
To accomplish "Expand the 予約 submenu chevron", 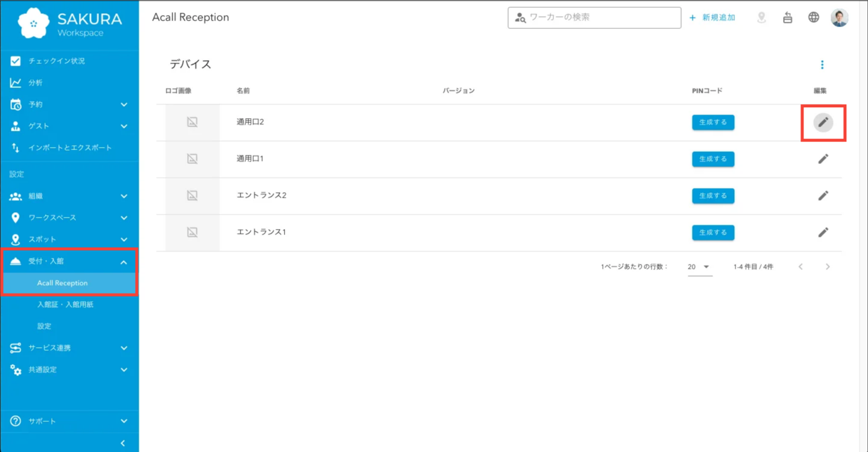I will pyautogui.click(x=124, y=105).
